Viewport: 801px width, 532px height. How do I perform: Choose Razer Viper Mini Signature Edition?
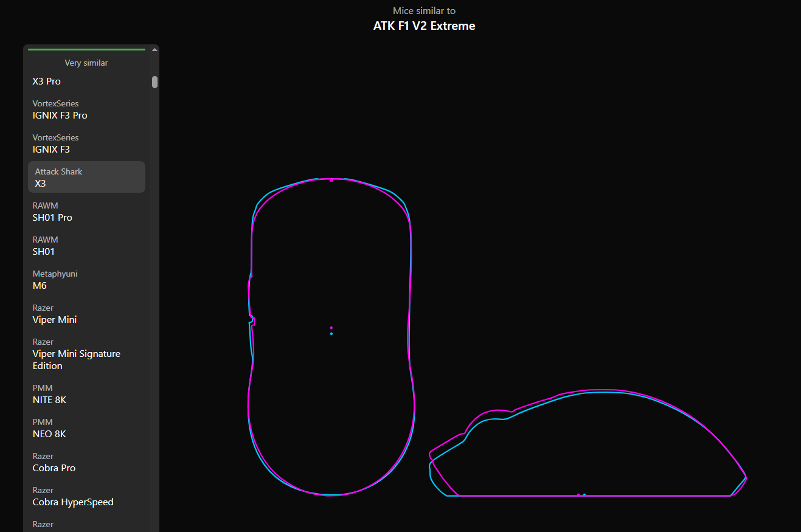pos(86,353)
